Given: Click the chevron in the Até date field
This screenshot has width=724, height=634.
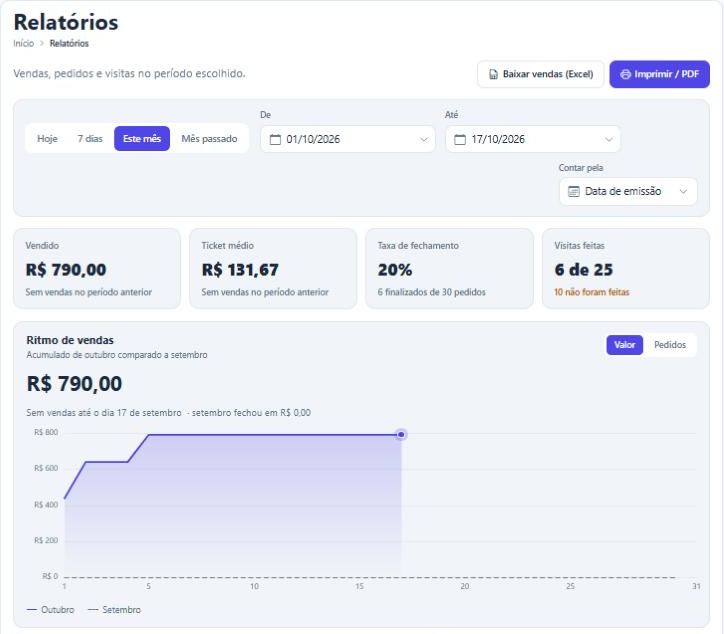Looking at the screenshot, I should pyautogui.click(x=609, y=139).
